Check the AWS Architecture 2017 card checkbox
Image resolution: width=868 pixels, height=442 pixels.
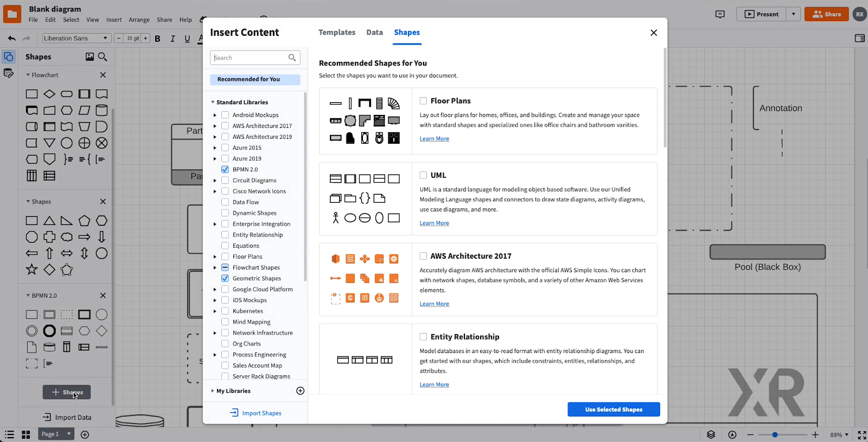point(423,256)
